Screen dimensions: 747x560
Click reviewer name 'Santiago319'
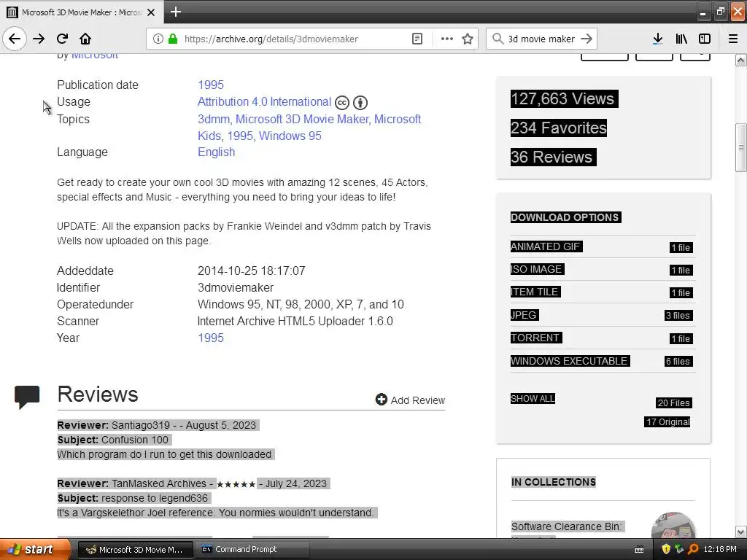[141, 425]
